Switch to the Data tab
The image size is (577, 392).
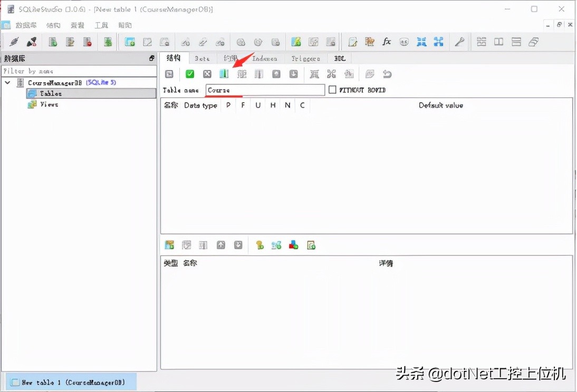tap(203, 58)
